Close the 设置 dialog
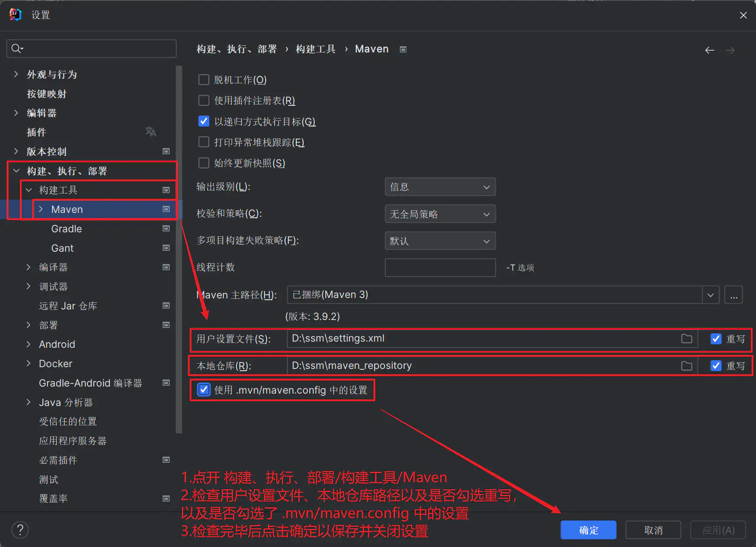Screen dimensions: 756x547 [x=743, y=15]
